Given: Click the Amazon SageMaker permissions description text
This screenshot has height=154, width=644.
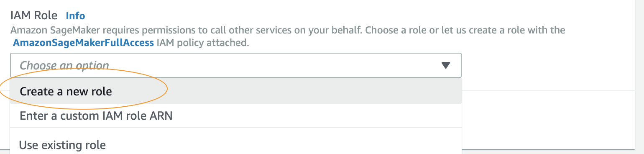Looking at the screenshot, I should (288, 30).
